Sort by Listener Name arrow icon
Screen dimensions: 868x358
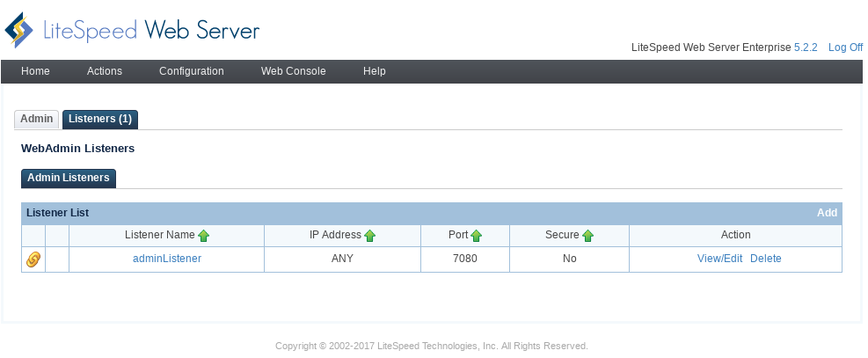pos(204,236)
